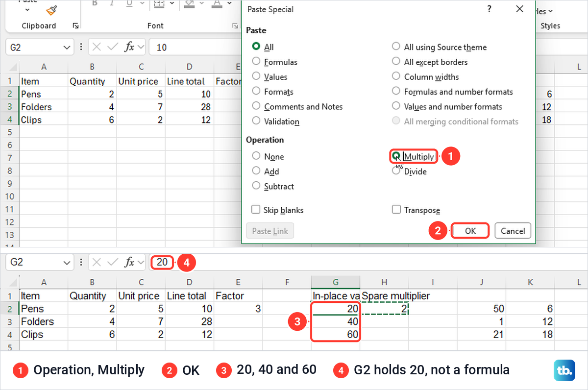This screenshot has width=588, height=390.
Task: Apply the Font Color letter A
Action: (218, 4)
